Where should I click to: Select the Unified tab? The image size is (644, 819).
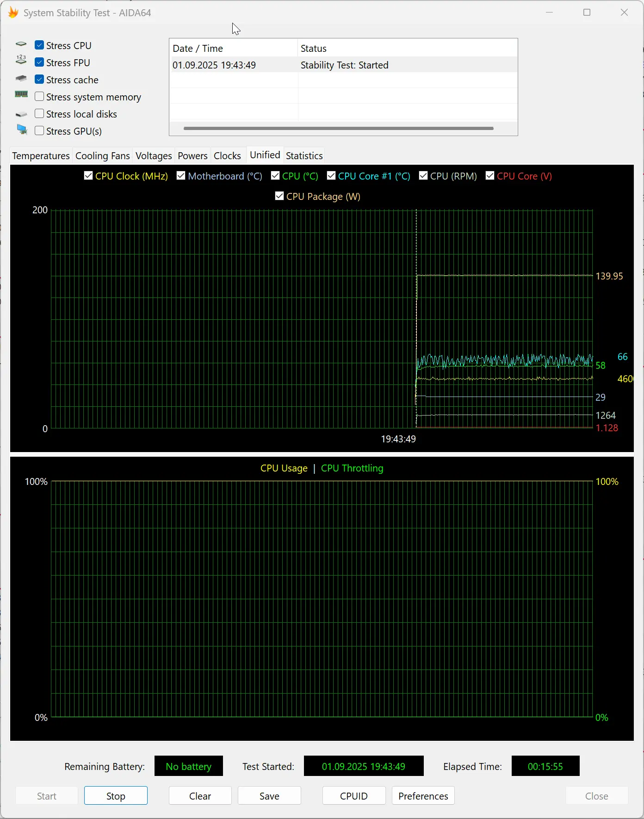tap(265, 155)
